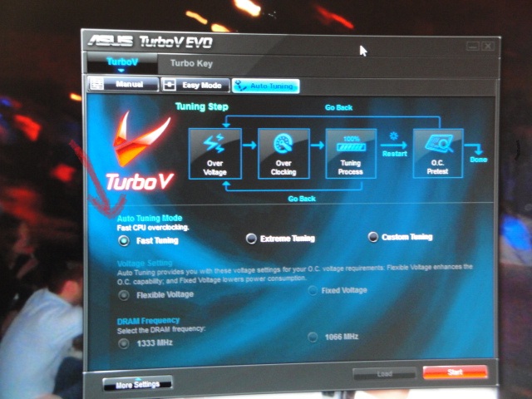Click the red Start button
Viewport: 532px width, 399px height.
click(x=456, y=372)
